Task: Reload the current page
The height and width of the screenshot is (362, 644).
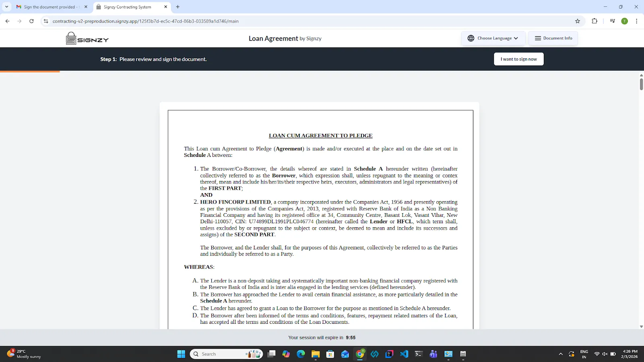Action: click(31, 21)
